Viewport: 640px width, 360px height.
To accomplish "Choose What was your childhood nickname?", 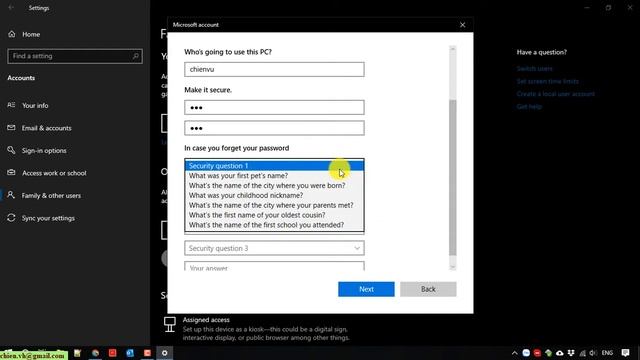I will click(x=274, y=195).
